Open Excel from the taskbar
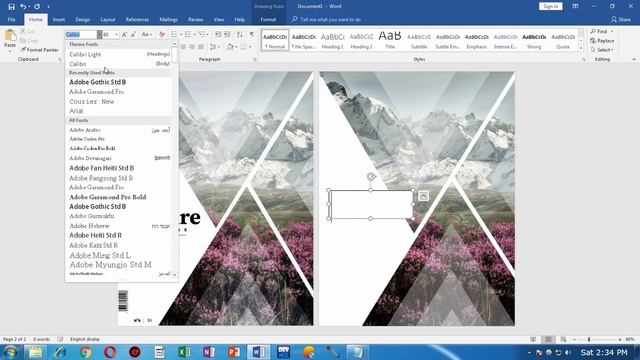The image size is (640, 360). tap(184, 352)
